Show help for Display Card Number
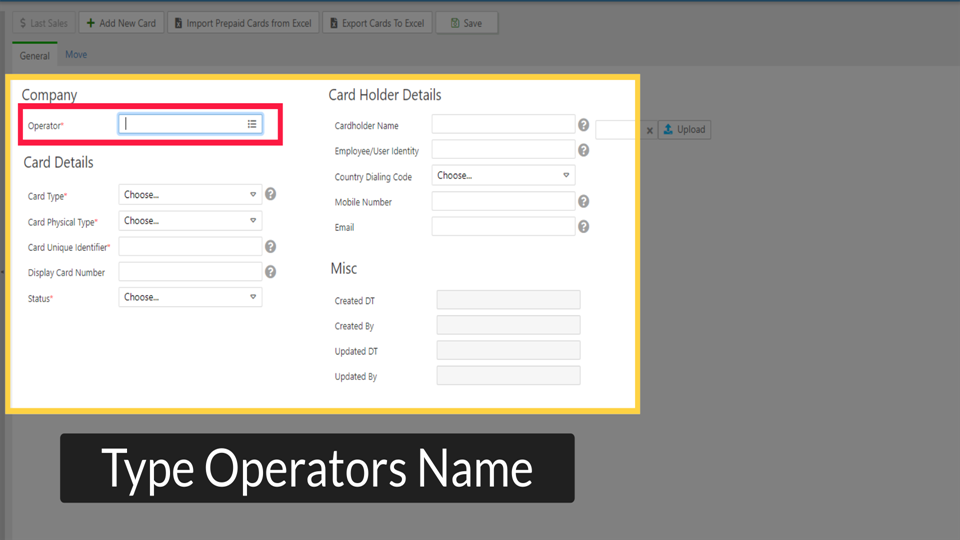 (x=271, y=272)
